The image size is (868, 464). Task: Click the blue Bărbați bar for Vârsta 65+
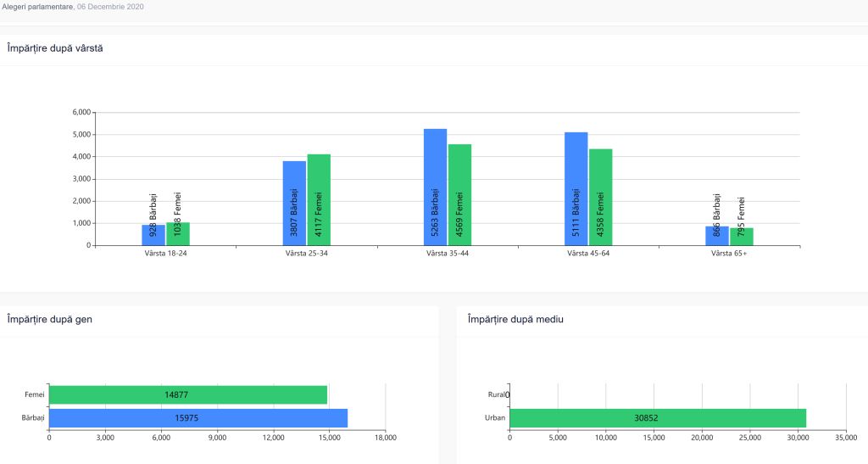point(717,236)
